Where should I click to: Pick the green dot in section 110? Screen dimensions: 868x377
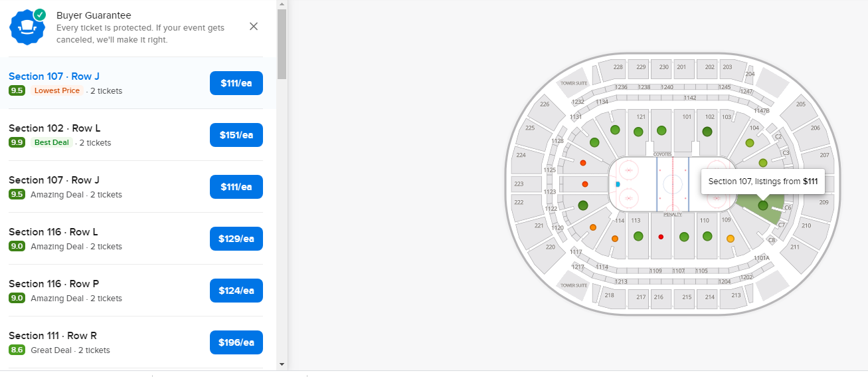pyautogui.click(x=707, y=236)
